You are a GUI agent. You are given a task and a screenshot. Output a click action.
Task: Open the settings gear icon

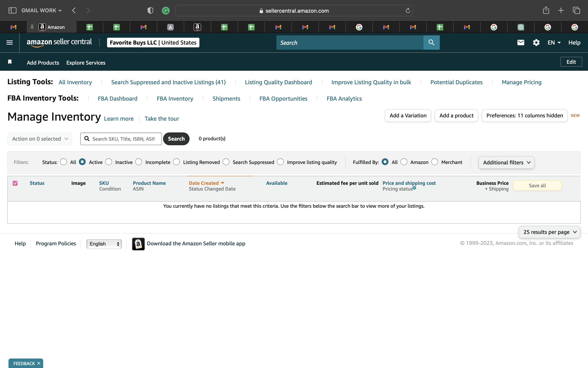click(x=536, y=43)
